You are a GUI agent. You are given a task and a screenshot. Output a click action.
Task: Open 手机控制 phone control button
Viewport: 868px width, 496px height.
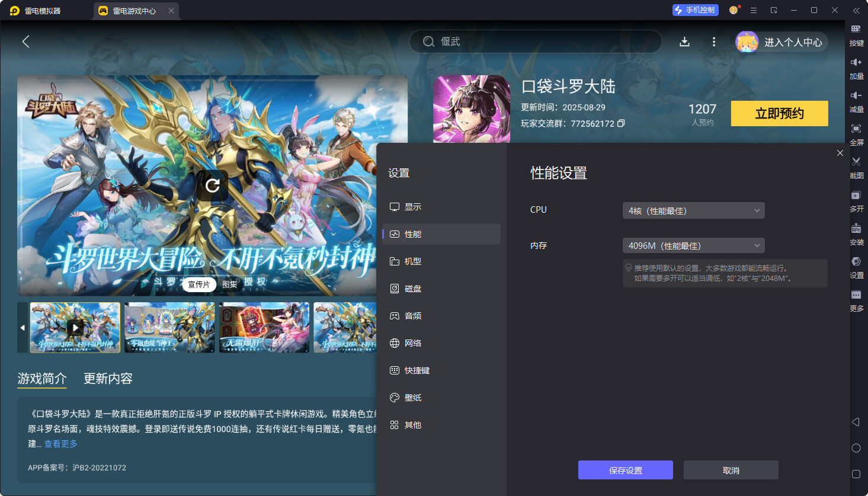coord(695,10)
